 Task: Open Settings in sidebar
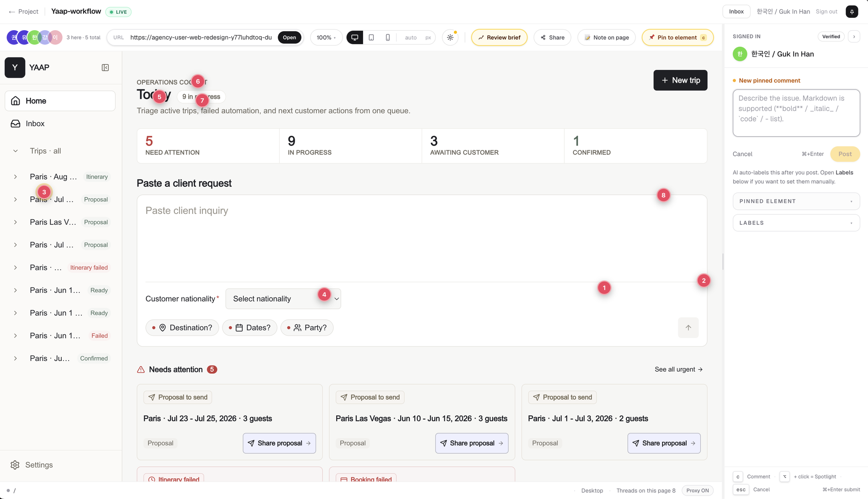[x=32, y=465]
